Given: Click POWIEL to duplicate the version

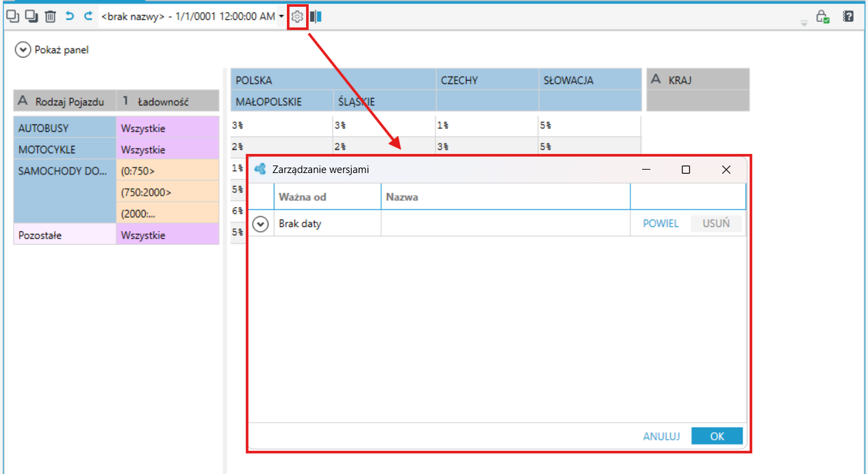Looking at the screenshot, I should 661,224.
